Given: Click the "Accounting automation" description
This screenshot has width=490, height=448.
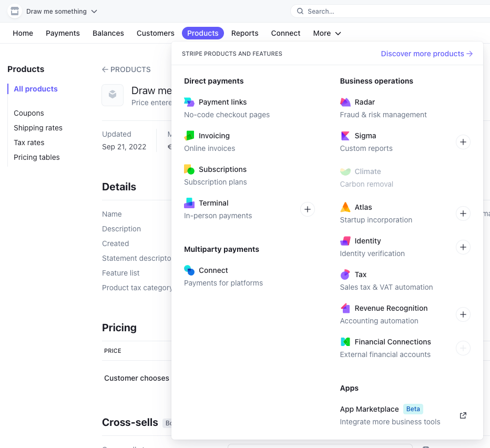Looking at the screenshot, I should click(x=379, y=321).
